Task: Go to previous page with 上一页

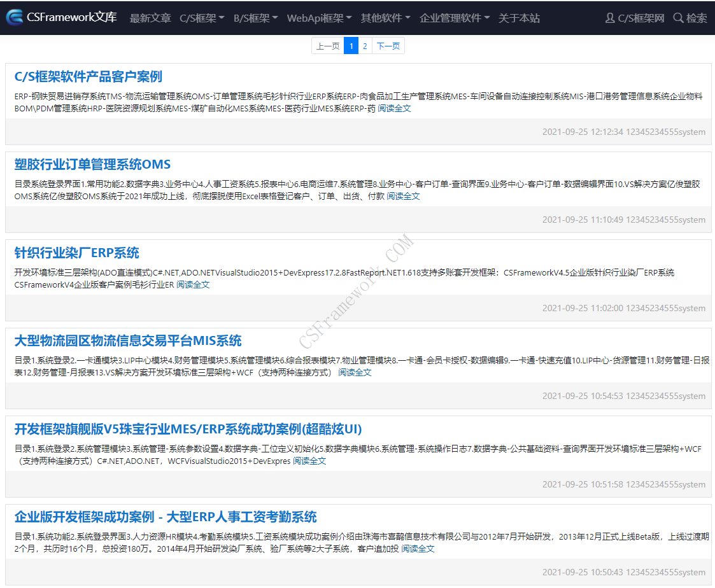Action: [328, 46]
